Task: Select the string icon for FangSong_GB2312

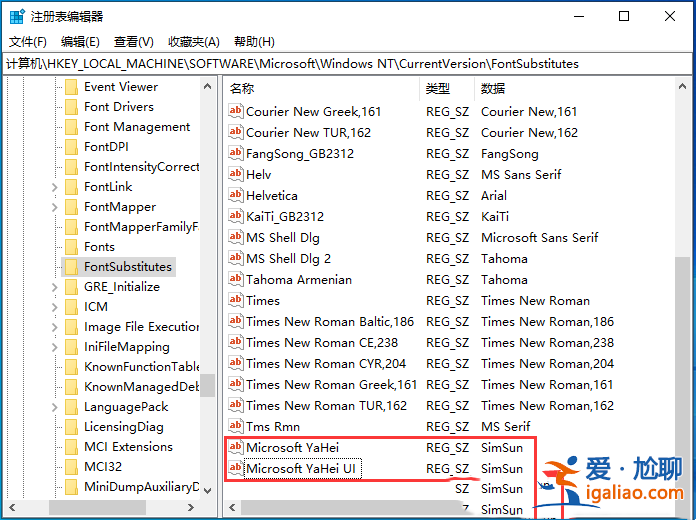Action: click(236, 153)
